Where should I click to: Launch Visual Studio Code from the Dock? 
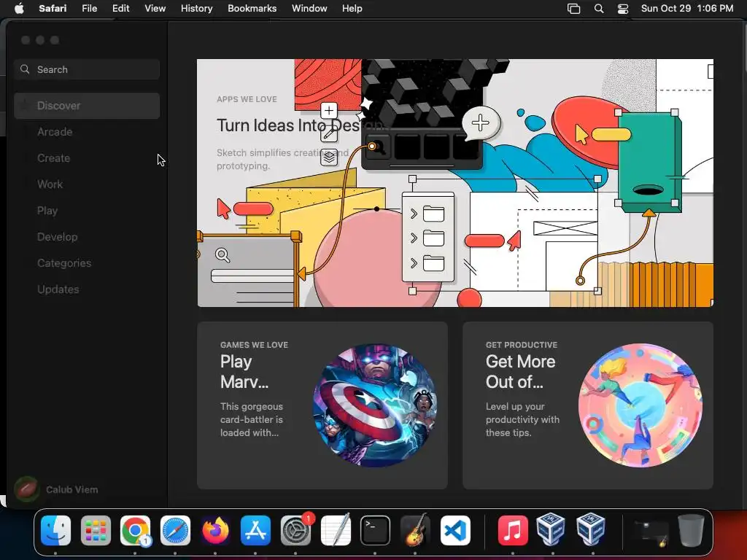pyautogui.click(x=455, y=530)
